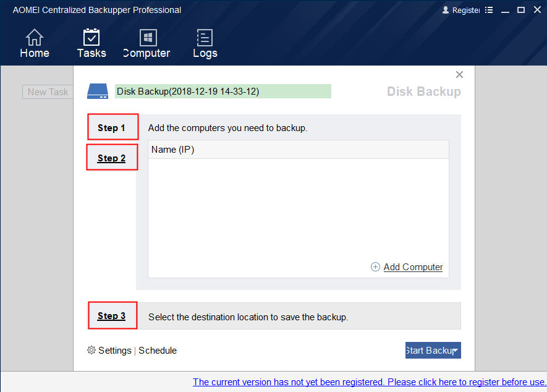
Task: Open the Settings link
Action: point(115,351)
